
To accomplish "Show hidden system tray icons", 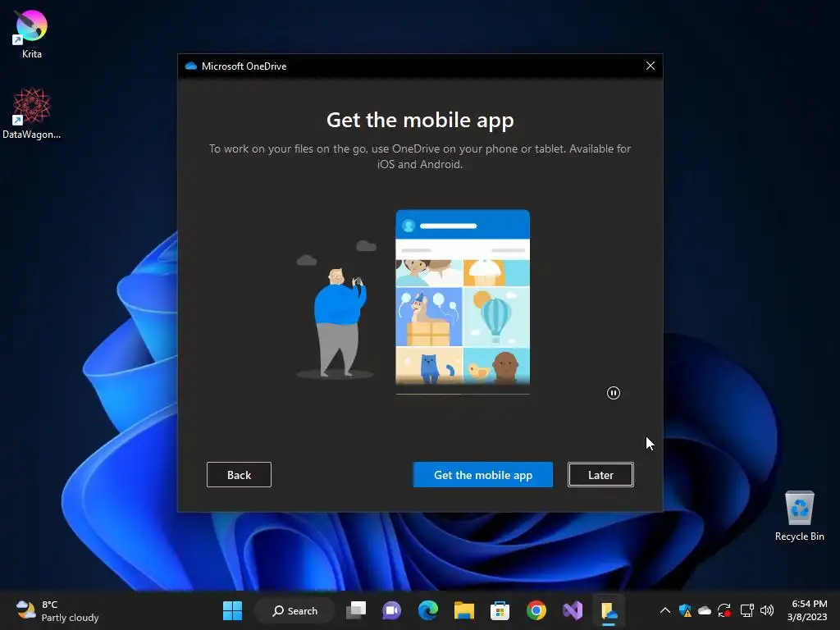I will [x=664, y=610].
